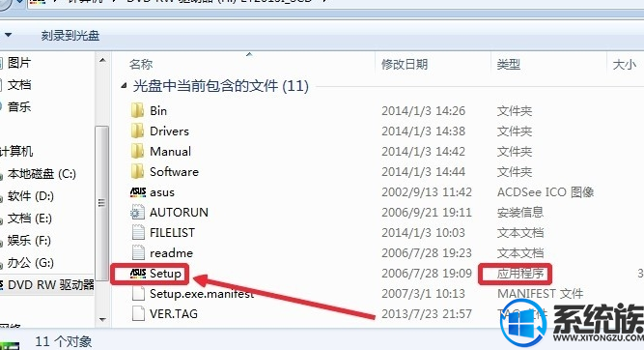Click date 2006/7/28 19:23 of readme
Viewport: 644px width, 350px height.
tap(427, 252)
